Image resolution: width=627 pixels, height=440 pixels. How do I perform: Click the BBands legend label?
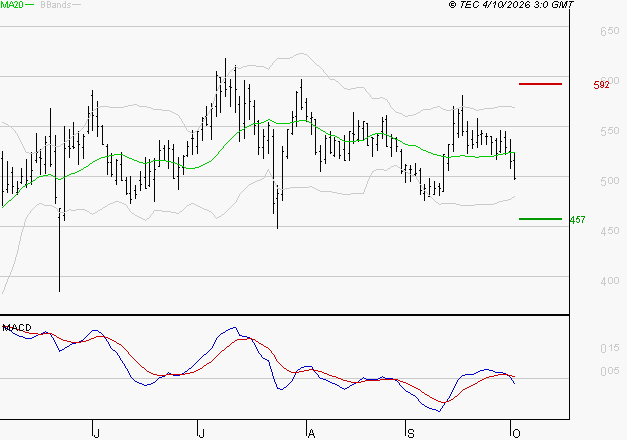56,5
